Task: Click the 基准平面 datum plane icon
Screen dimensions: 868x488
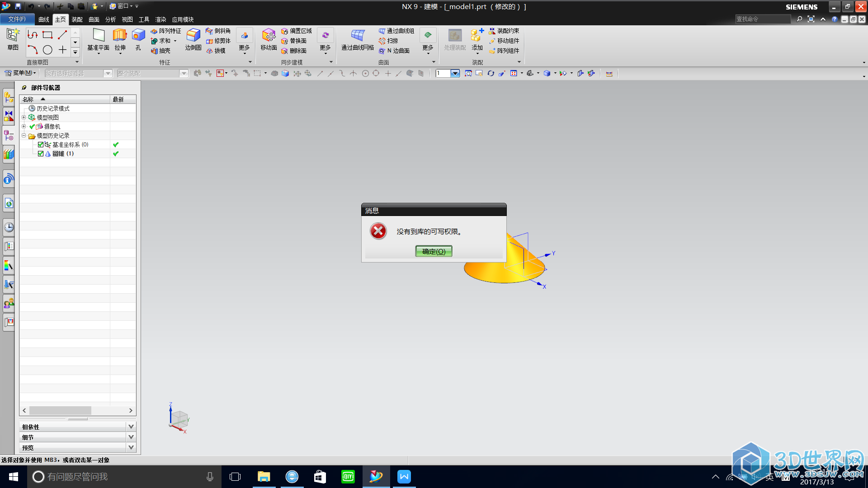Action: coord(98,40)
